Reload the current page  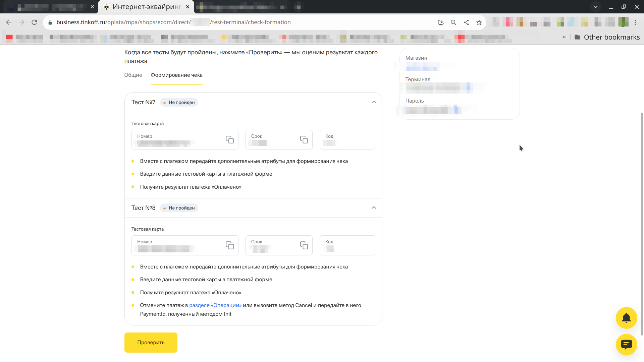pyautogui.click(x=34, y=22)
